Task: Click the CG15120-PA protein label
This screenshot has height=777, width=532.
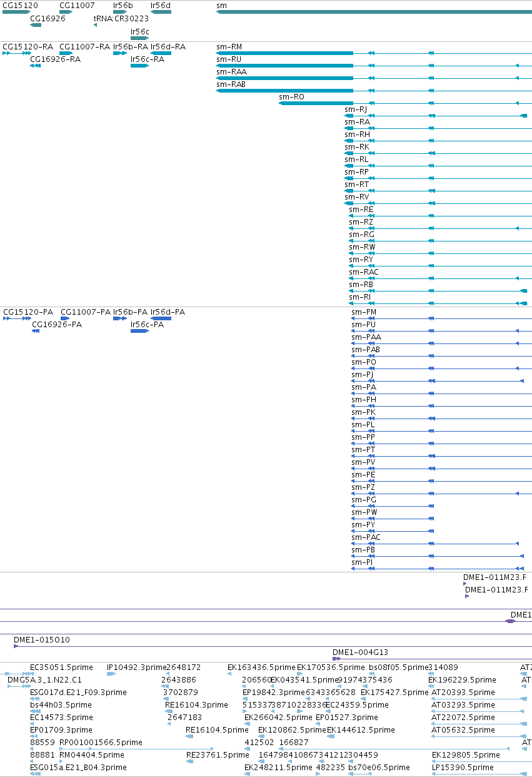Action: point(28,312)
